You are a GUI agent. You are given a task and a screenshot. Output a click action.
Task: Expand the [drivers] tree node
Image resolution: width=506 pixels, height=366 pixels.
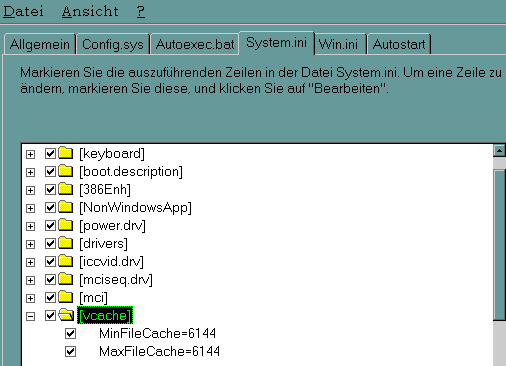click(x=30, y=244)
